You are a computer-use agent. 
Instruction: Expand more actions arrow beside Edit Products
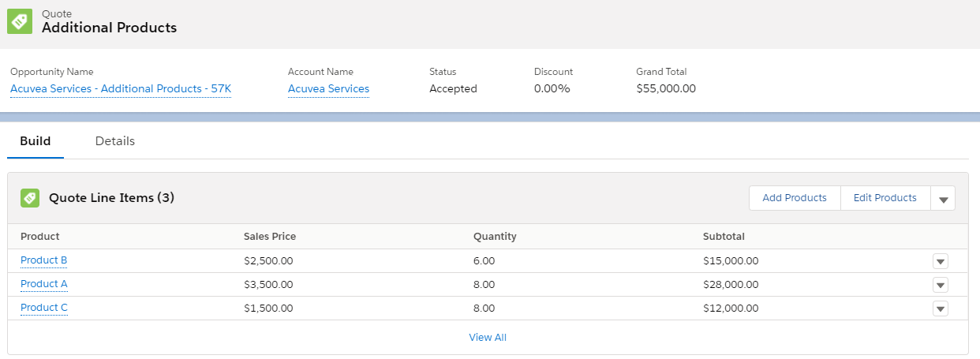point(943,199)
